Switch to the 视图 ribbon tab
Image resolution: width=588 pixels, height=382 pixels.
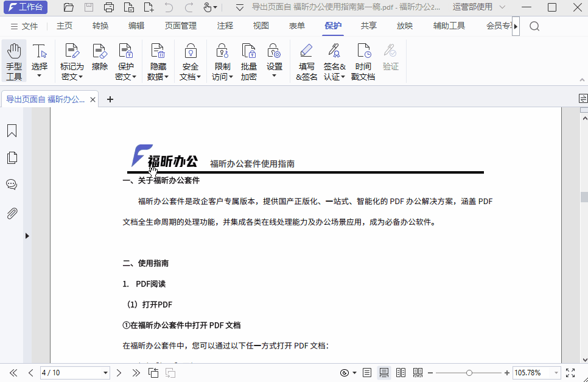pos(261,26)
